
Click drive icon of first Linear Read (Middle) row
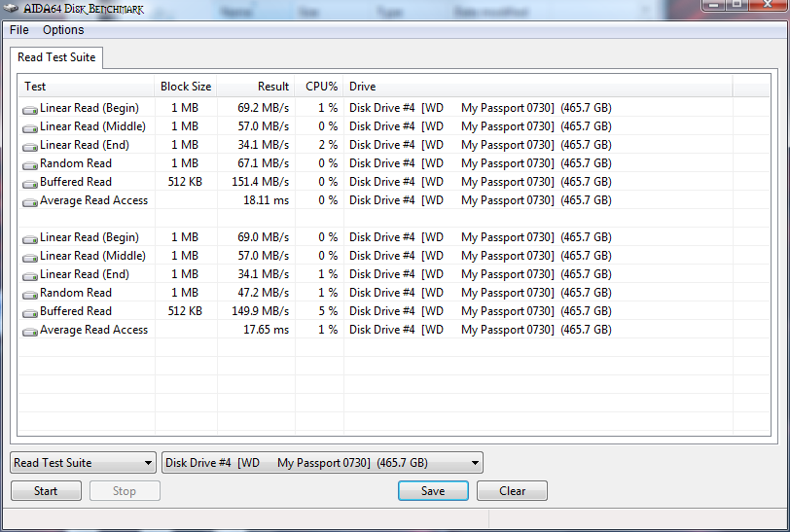(30, 128)
